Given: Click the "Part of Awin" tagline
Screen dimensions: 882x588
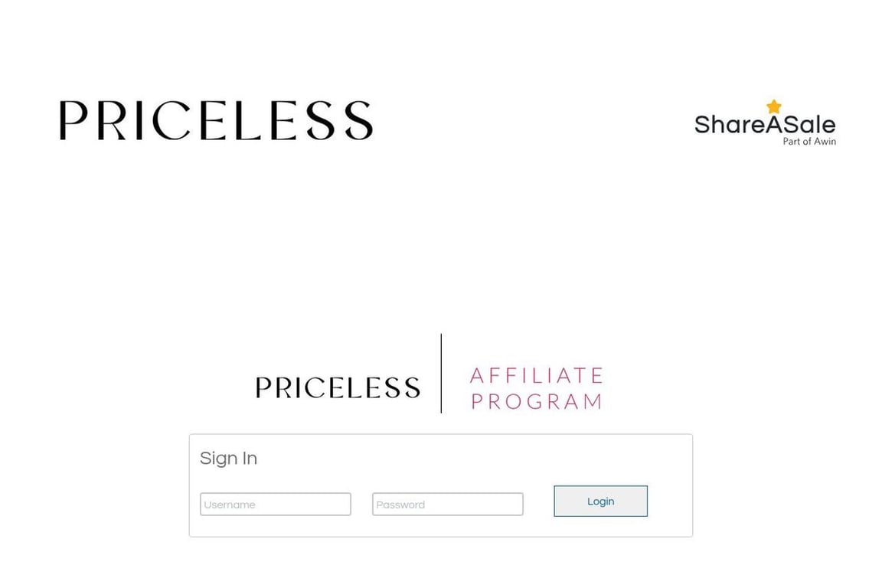Looking at the screenshot, I should pyautogui.click(x=808, y=142).
